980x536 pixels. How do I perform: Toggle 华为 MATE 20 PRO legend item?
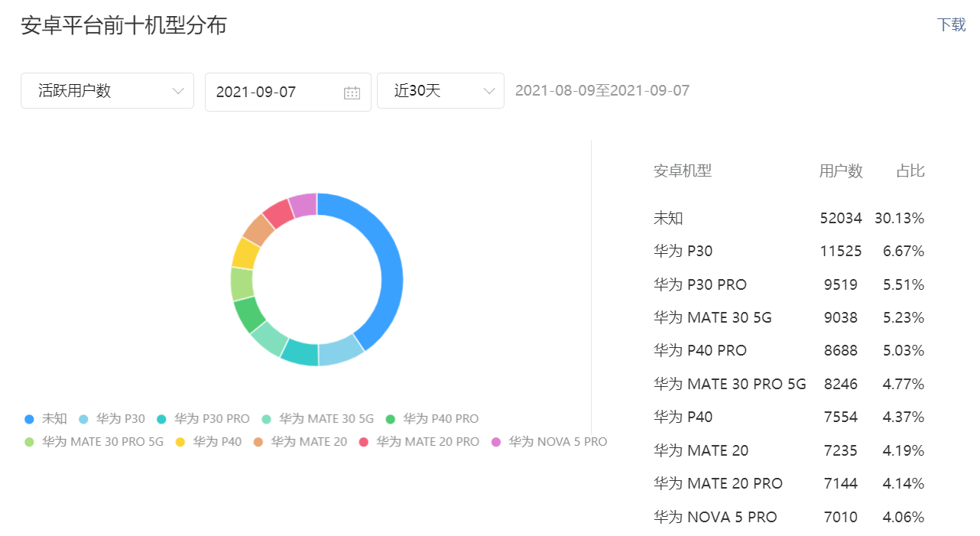[x=419, y=442]
